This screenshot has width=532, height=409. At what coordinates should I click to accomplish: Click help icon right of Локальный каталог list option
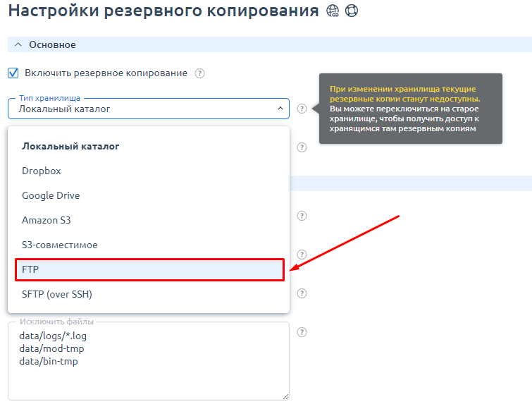point(302,147)
